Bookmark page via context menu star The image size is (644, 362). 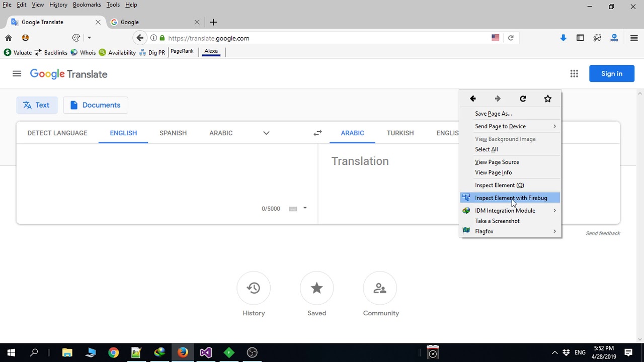548,99
